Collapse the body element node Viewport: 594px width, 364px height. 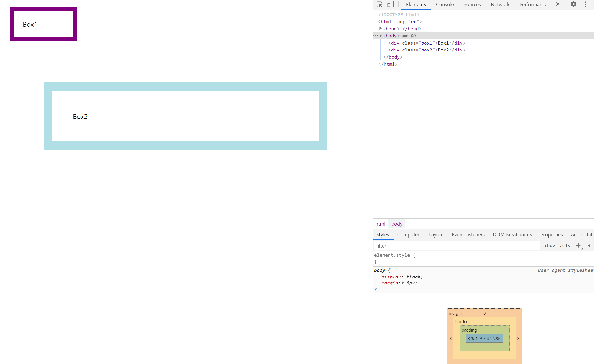pos(381,36)
